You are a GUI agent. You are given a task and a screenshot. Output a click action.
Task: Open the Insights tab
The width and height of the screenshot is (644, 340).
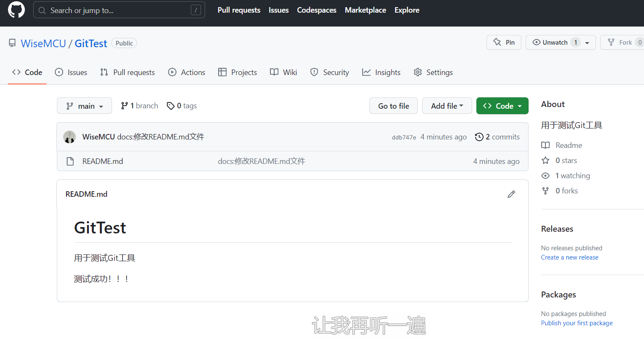[381, 72]
